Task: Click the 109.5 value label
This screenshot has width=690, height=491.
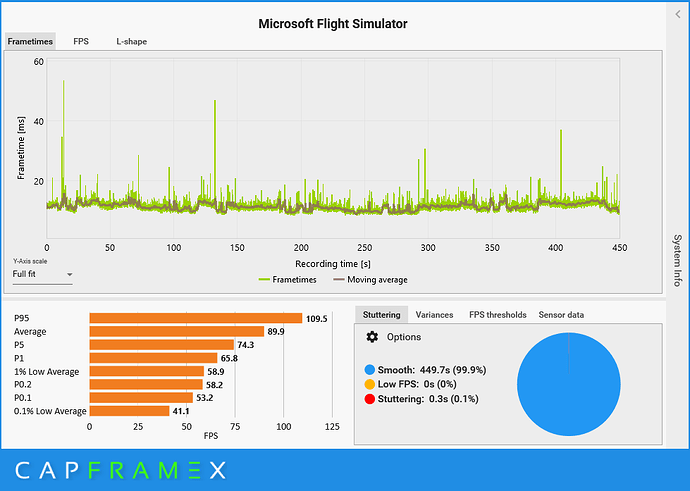Action: (x=316, y=319)
